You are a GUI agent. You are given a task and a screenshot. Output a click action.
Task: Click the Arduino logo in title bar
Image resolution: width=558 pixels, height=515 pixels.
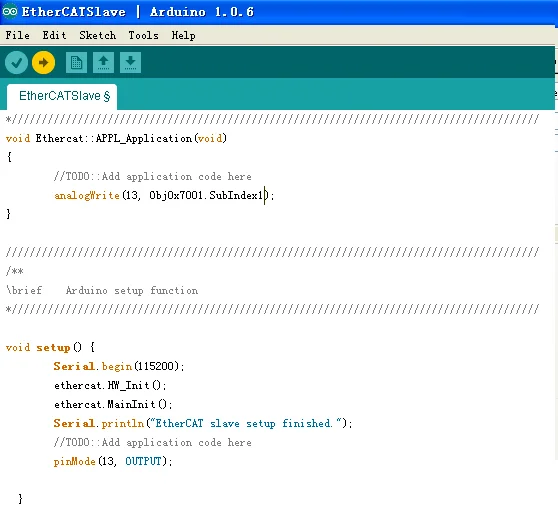[x=10, y=11]
